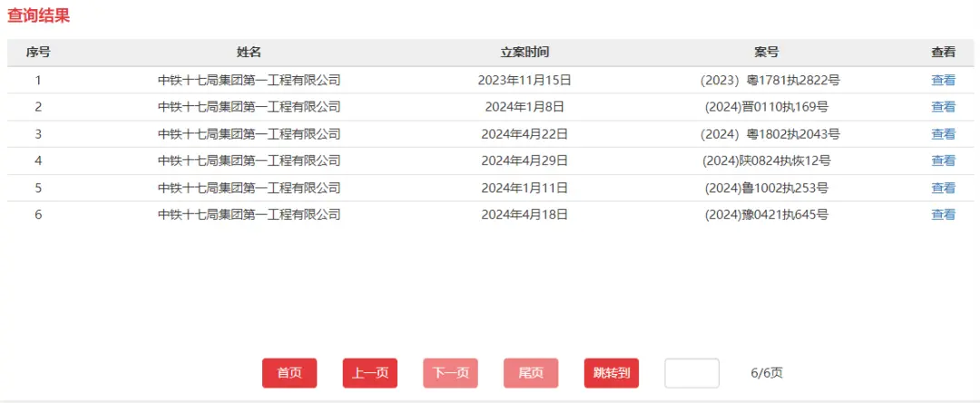Open 查看 link for case 晋0110执169号
This screenshot has width=980, height=403.
[943, 107]
